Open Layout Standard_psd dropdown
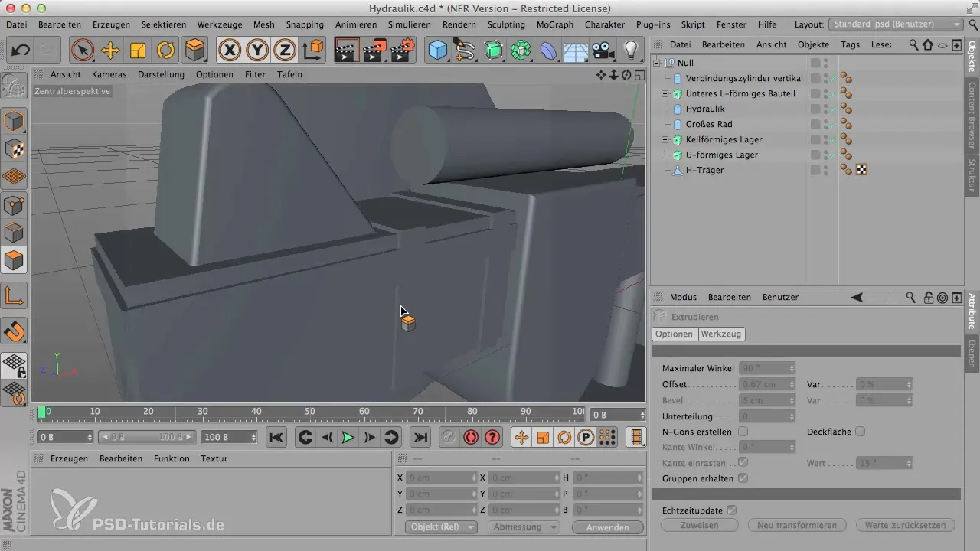Viewport: 980px width, 551px height. [897, 24]
